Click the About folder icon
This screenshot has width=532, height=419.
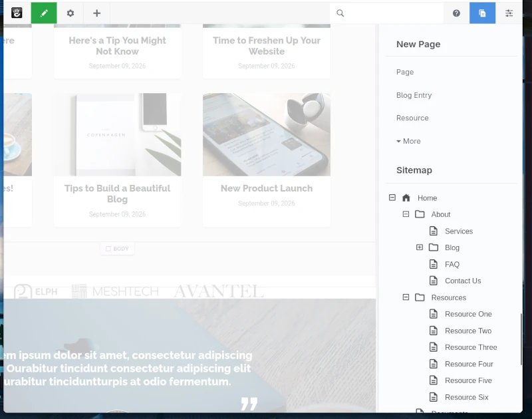coord(420,214)
